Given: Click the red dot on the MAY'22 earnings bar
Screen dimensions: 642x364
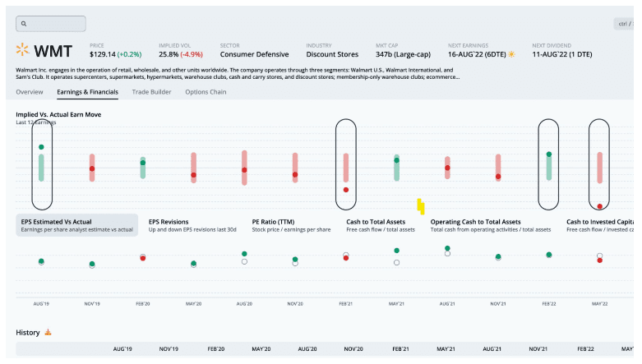Looking at the screenshot, I should (600, 206).
